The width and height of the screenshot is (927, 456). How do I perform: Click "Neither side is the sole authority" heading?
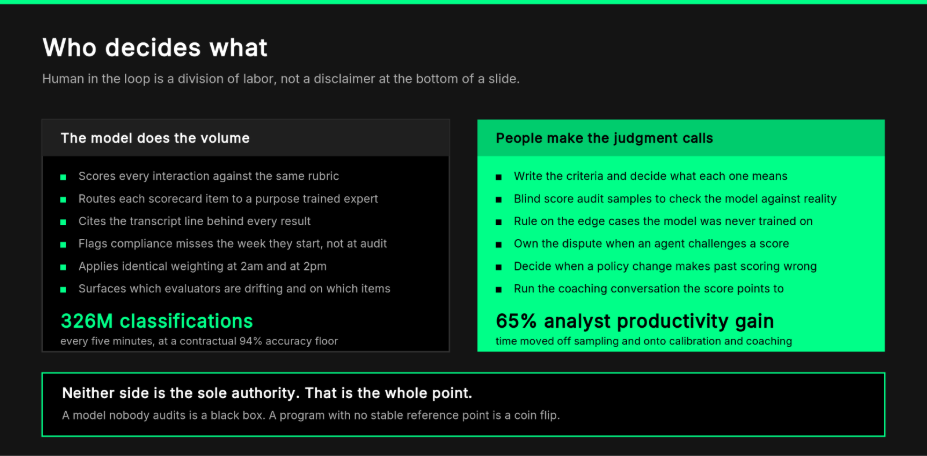[267, 393]
